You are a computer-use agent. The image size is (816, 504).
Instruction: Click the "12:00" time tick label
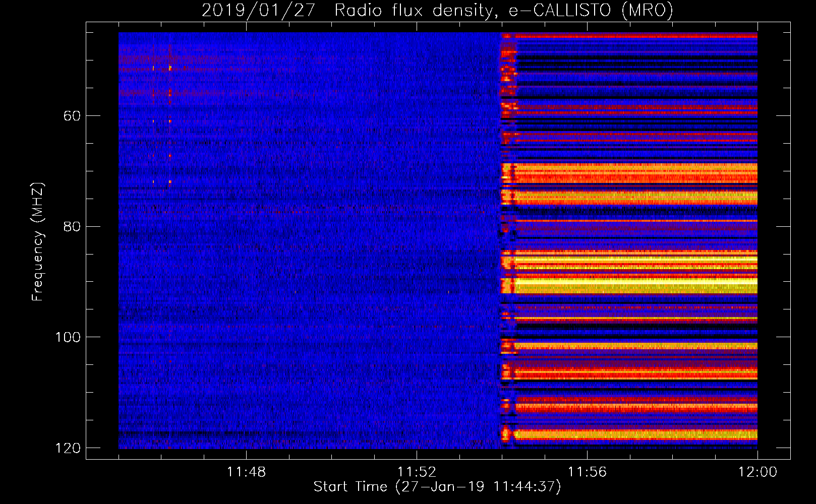click(757, 472)
